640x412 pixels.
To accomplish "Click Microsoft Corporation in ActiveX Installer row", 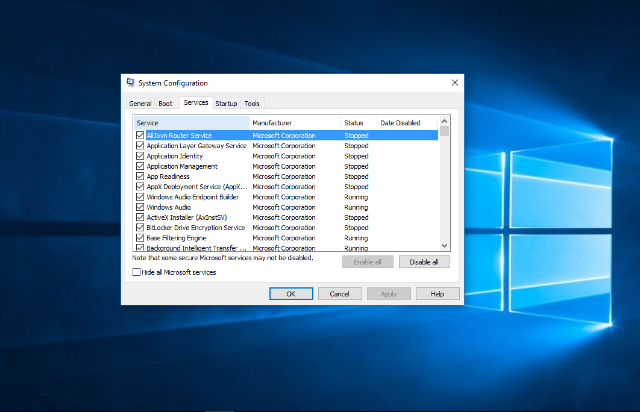I will pyautogui.click(x=284, y=217).
